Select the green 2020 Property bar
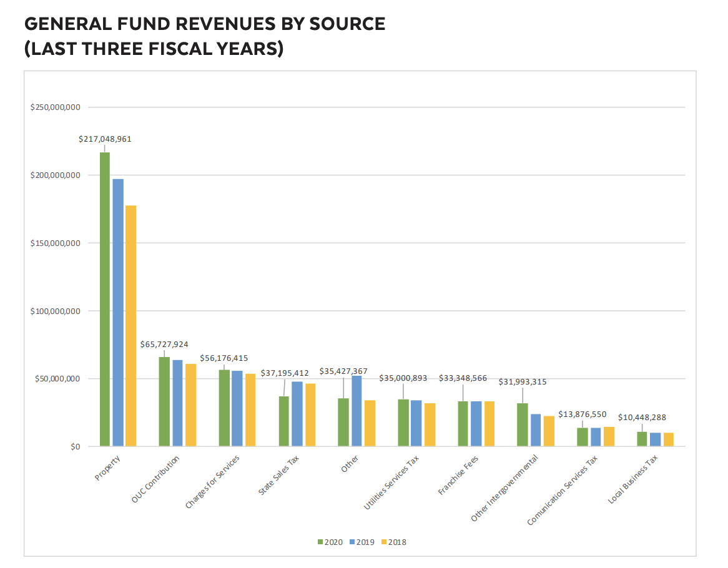 (104, 300)
